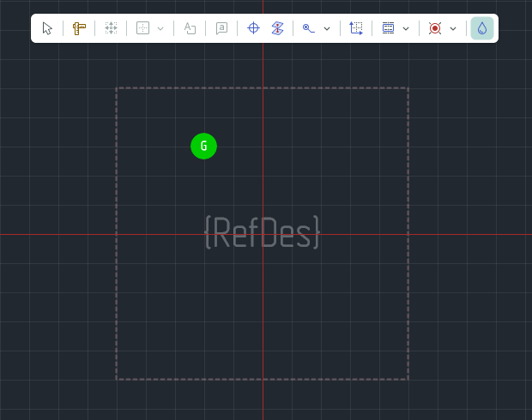The width and height of the screenshot is (532, 420).
Task: Click the dotted array alignment icon
Action: click(111, 28)
